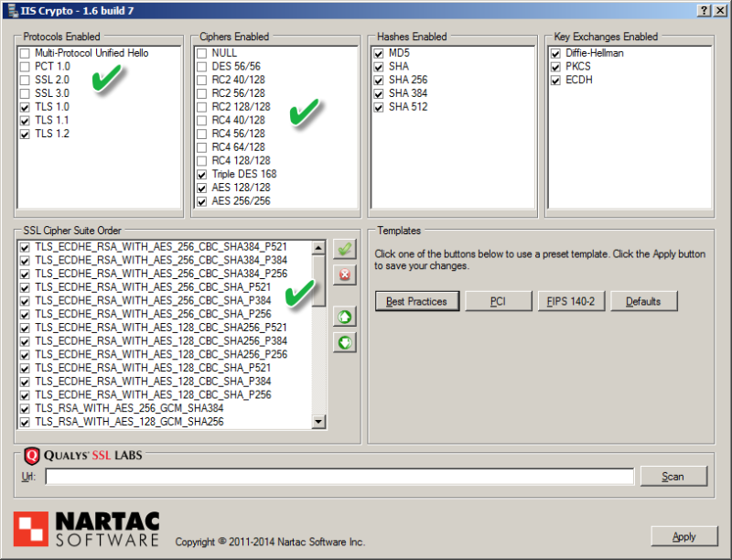Viewport: 732px width, 560px height.
Task: Select TLS_ECDHE_RSA_WITH_AES_128_CBC_SHA256_P384 suite name
Action: tap(161, 340)
